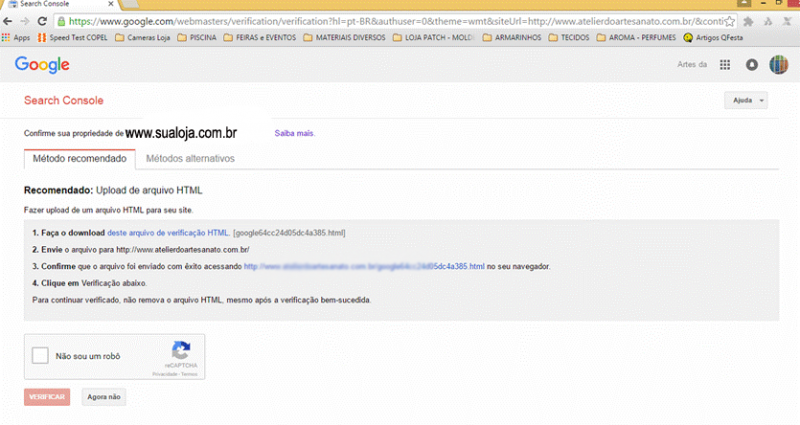
Task: Reload the page with the refresh icon
Action: click(42, 21)
